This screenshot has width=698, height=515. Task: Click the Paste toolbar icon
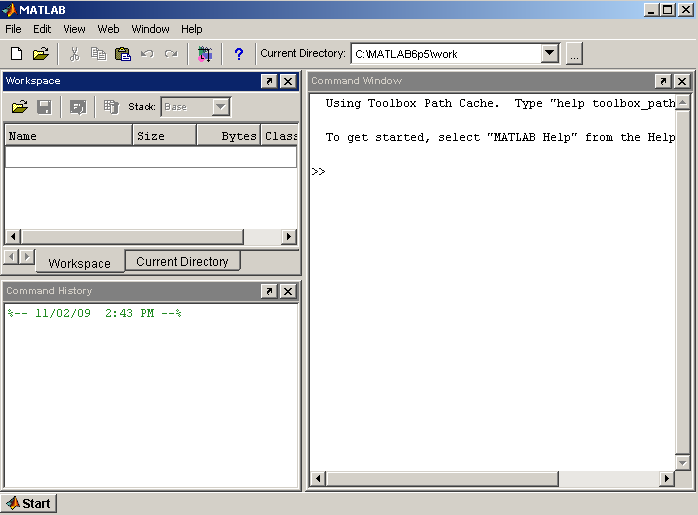(122, 54)
